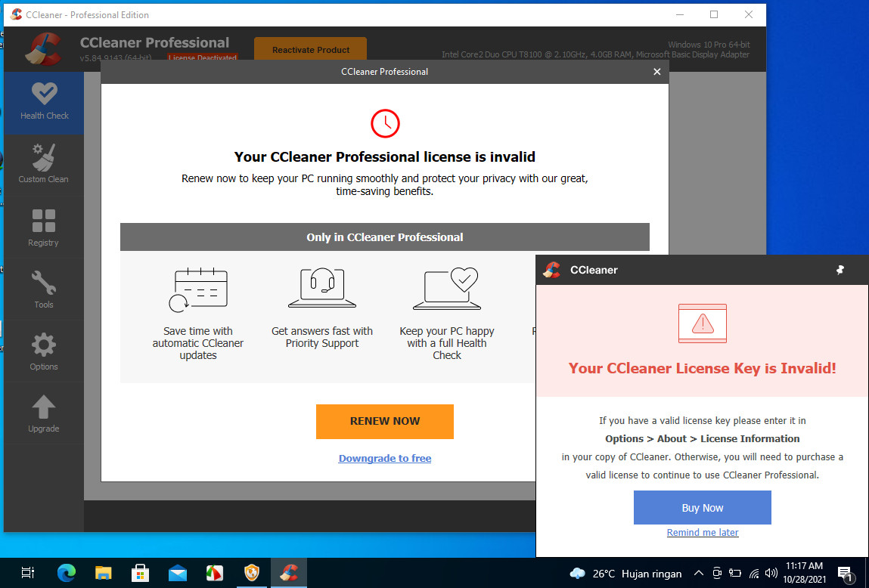Close the CCleaner Professional dialog

tap(656, 72)
